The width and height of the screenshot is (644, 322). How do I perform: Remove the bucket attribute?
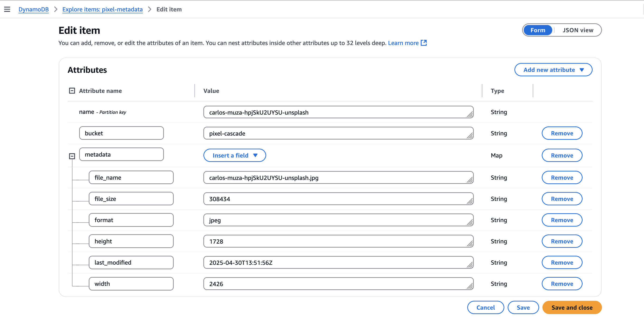click(x=562, y=133)
